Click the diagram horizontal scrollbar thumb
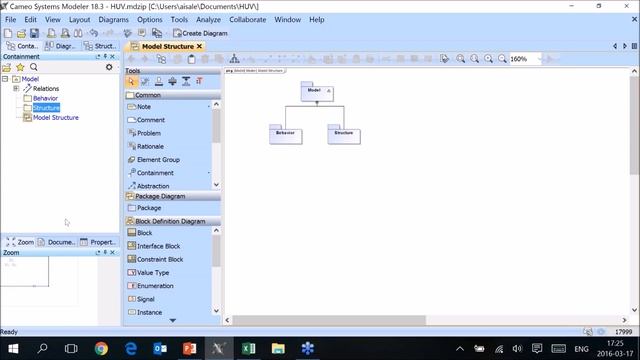This screenshot has width=640, height=360. tap(329, 320)
